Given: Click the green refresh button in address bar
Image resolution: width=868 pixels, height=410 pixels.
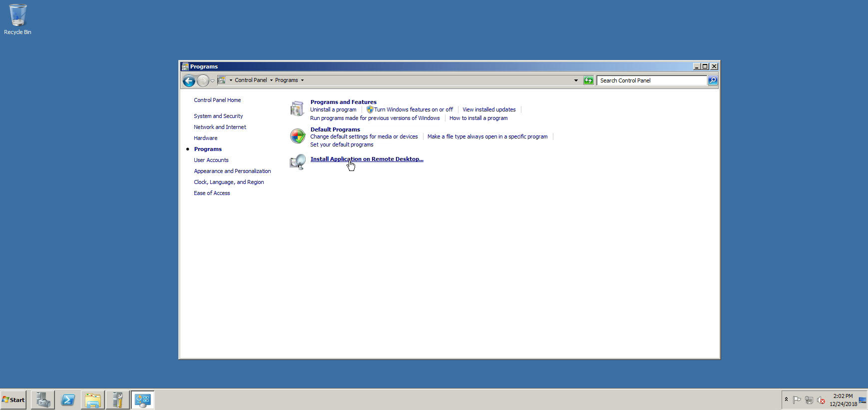Looking at the screenshot, I should pos(588,80).
